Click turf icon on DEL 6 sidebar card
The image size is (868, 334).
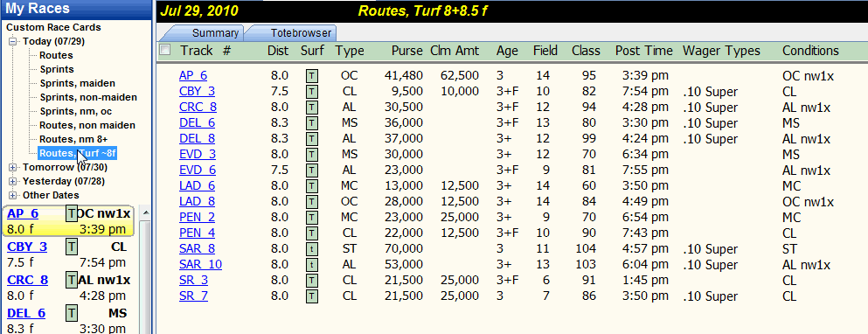(72, 314)
